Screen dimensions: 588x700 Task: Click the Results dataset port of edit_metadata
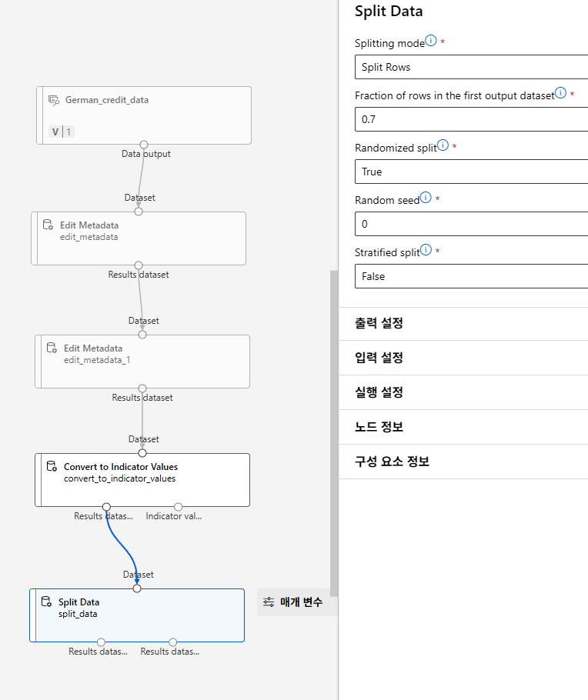pyautogui.click(x=139, y=265)
